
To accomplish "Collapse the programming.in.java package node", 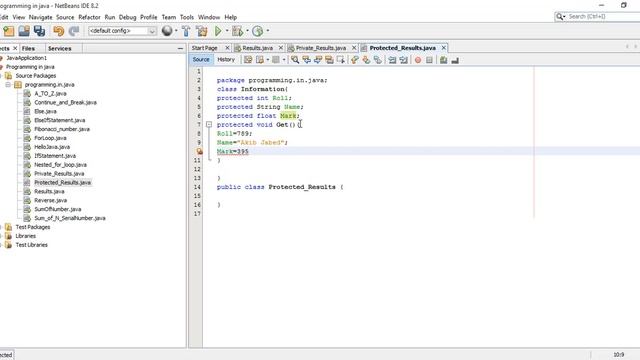I will [8, 84].
